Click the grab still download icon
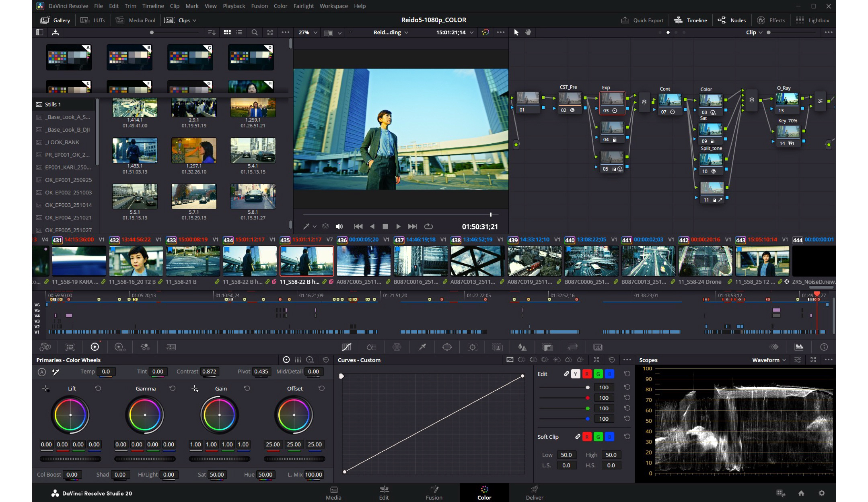Image resolution: width=868 pixels, height=502 pixels. (56, 32)
